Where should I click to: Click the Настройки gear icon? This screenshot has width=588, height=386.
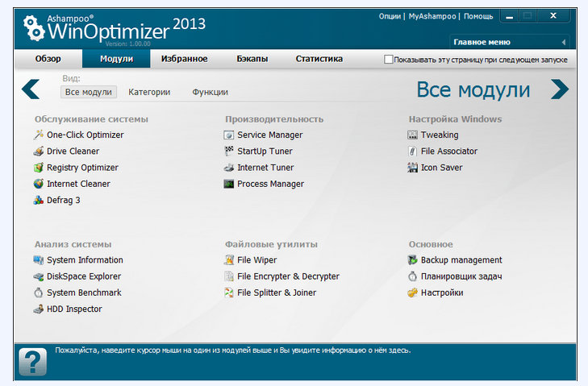tap(412, 293)
